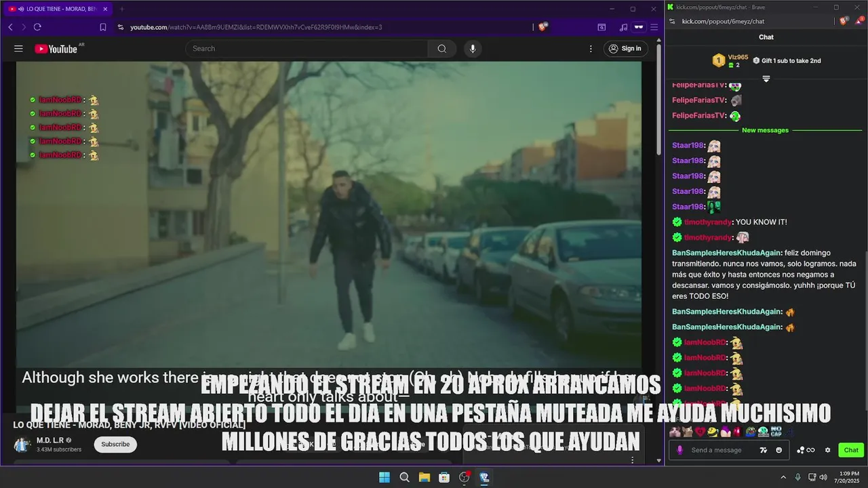This screenshot has height=488, width=868.
Task: Open site settings icon beside youtube.com URL
Action: pos(121,27)
